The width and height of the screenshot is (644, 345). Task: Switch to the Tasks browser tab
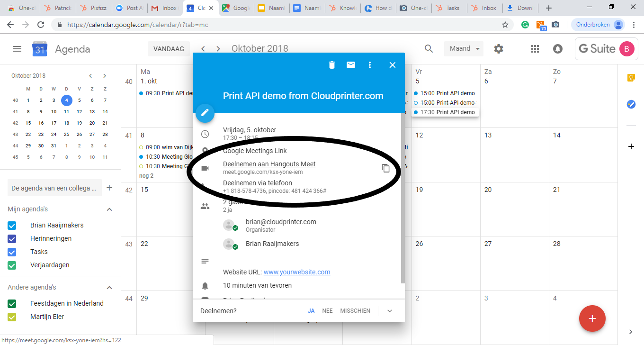[x=448, y=8]
